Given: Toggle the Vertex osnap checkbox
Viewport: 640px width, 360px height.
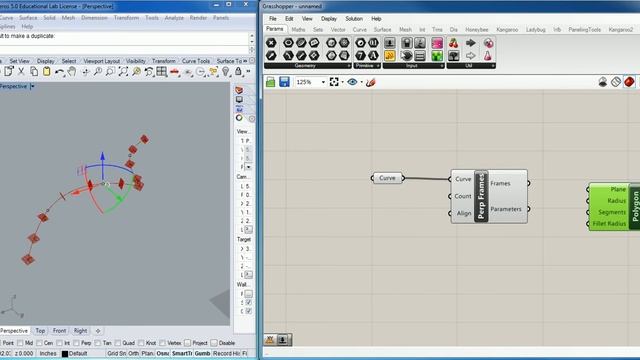Looking at the screenshot, I should (x=162, y=343).
